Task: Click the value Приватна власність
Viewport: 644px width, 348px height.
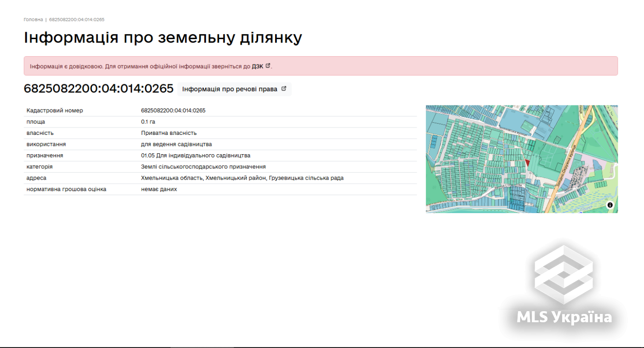Action: coord(169,133)
